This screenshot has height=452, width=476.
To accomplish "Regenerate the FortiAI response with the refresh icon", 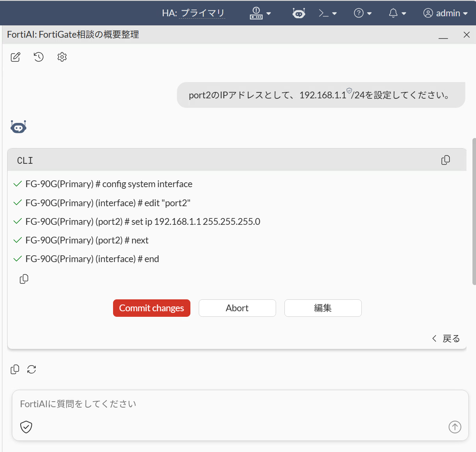I will (32, 370).
